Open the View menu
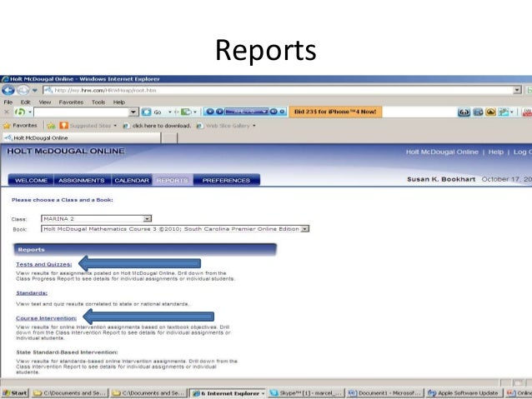532x399 pixels. [x=45, y=102]
